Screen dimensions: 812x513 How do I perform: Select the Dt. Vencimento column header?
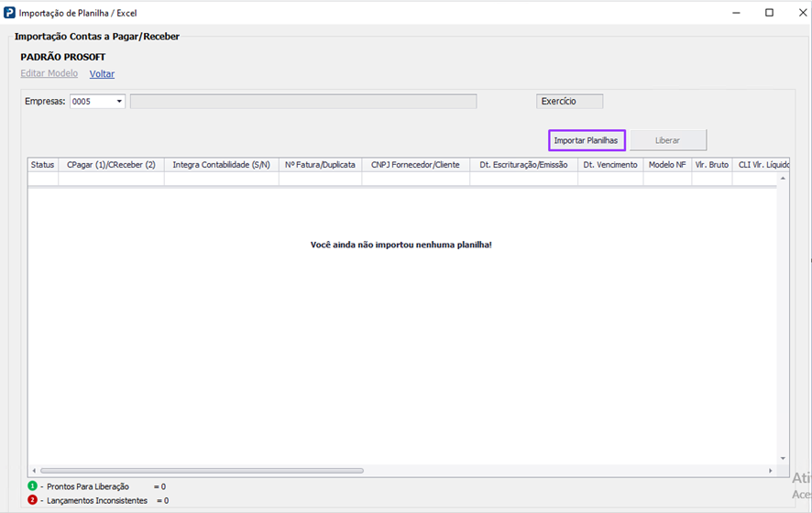click(x=610, y=165)
